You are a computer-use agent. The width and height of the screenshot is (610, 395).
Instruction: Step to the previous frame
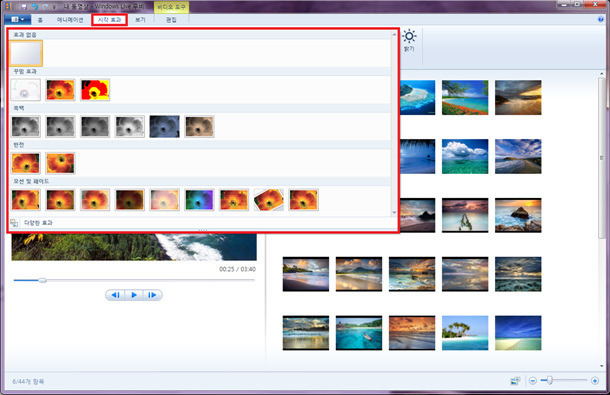tap(115, 295)
